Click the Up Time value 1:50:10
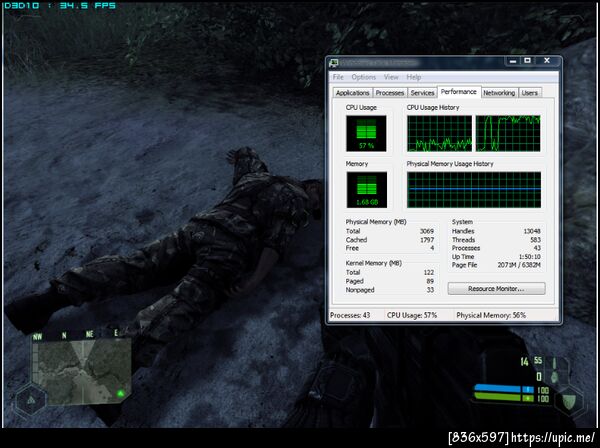The height and width of the screenshot is (448, 600). pos(530,257)
